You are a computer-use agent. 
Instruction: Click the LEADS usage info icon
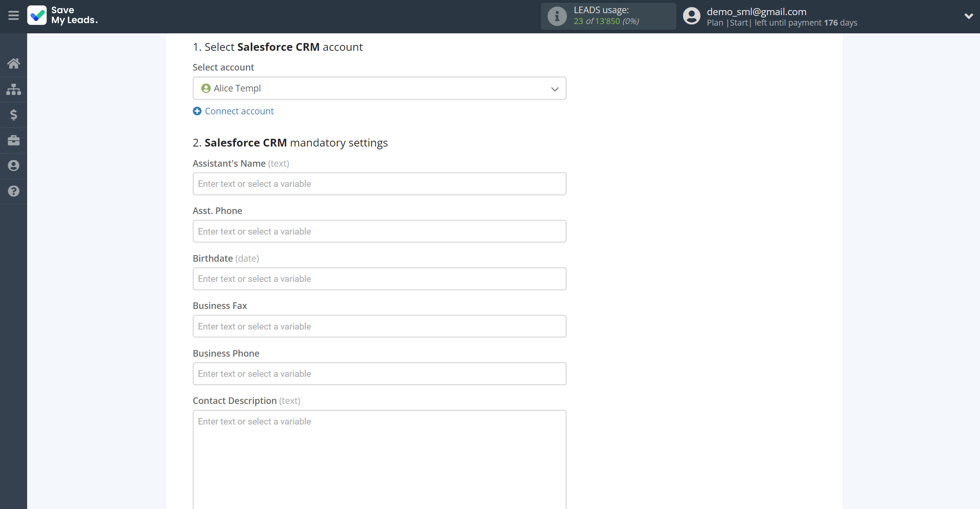557,16
